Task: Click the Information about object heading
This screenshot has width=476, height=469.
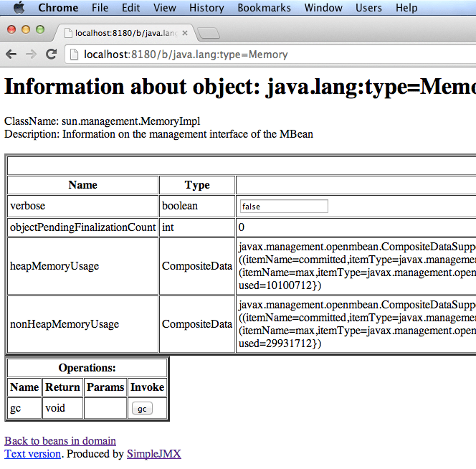Action: click(x=240, y=87)
